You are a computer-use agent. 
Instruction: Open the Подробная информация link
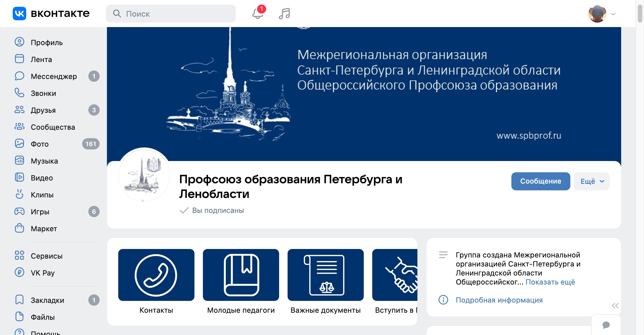(x=499, y=300)
